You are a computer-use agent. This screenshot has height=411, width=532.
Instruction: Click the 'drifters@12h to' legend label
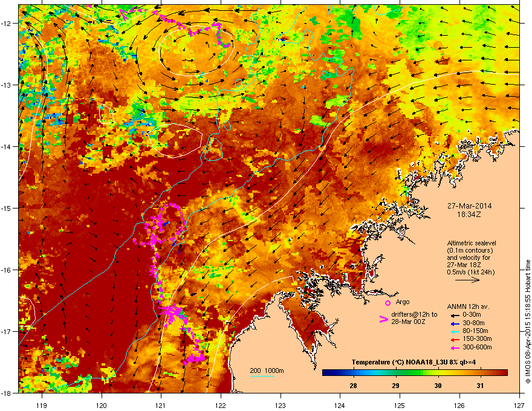coord(414,315)
